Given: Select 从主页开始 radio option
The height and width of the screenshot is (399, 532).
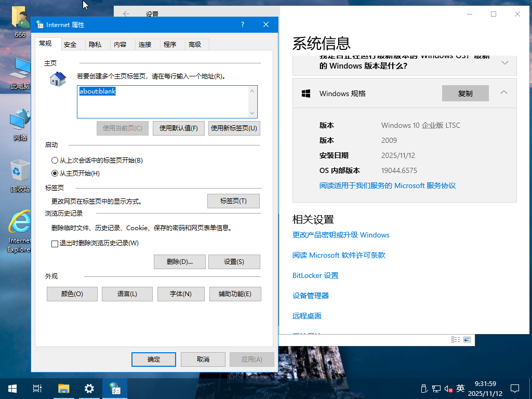Looking at the screenshot, I should [55, 173].
